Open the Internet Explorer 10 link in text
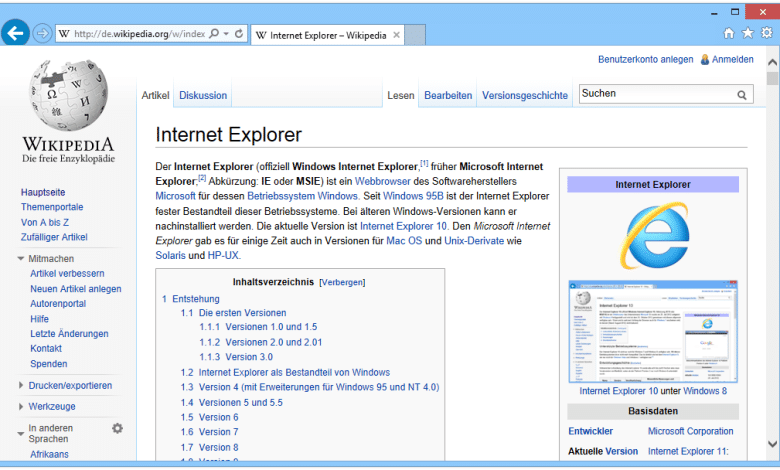 point(403,226)
